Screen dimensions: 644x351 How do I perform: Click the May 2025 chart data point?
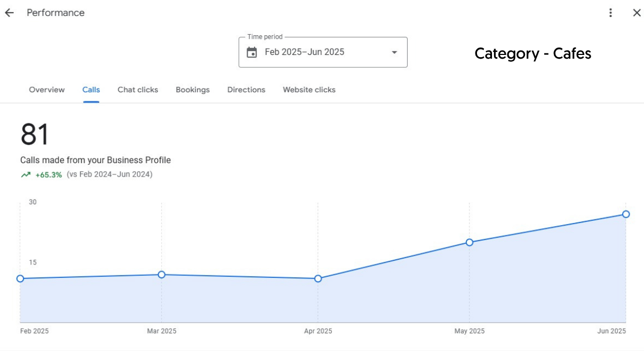pos(470,242)
